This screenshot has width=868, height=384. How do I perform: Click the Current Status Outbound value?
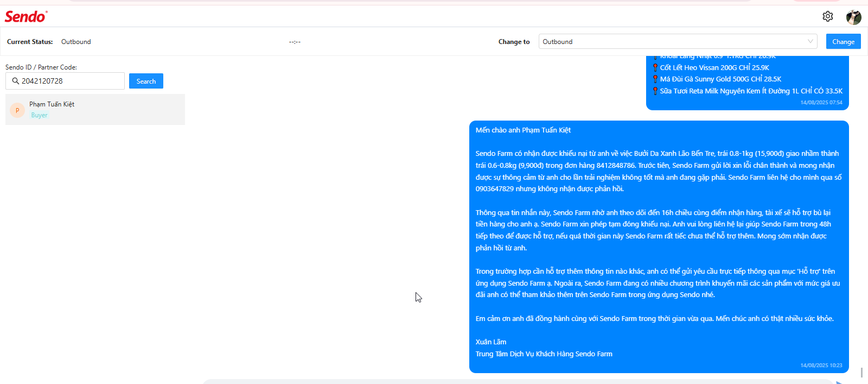point(76,42)
